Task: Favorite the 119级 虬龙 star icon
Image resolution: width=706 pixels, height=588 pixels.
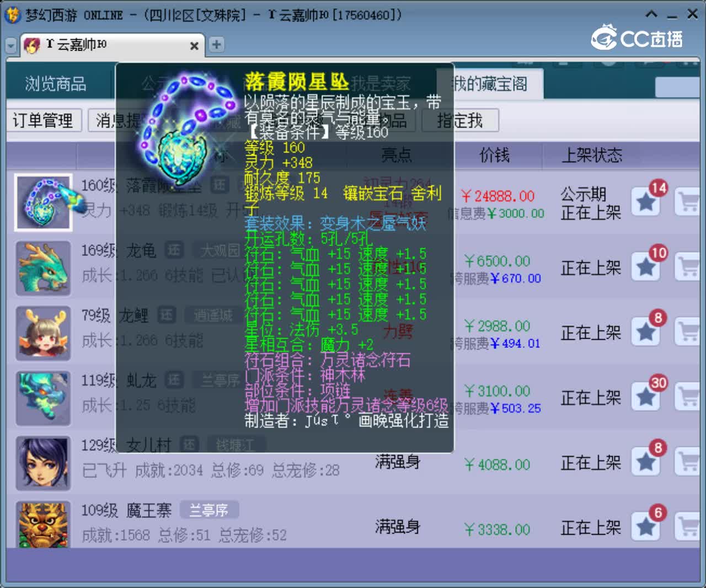Action: (646, 398)
